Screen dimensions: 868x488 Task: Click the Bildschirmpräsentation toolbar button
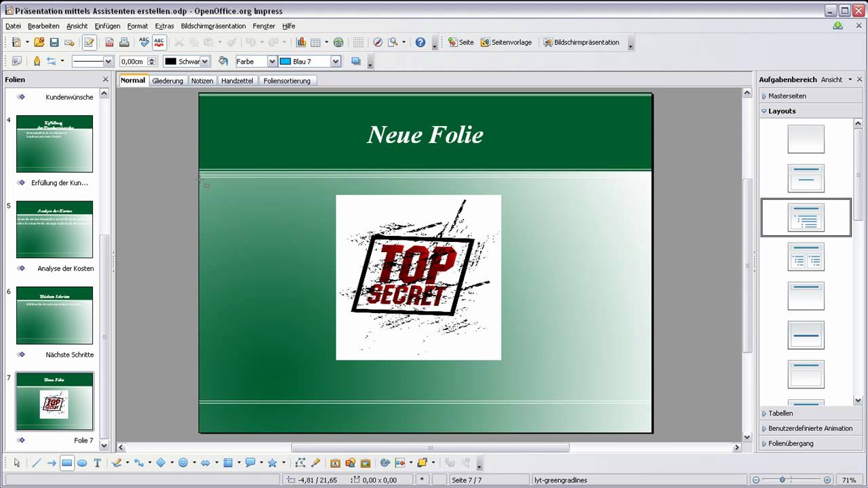(581, 42)
